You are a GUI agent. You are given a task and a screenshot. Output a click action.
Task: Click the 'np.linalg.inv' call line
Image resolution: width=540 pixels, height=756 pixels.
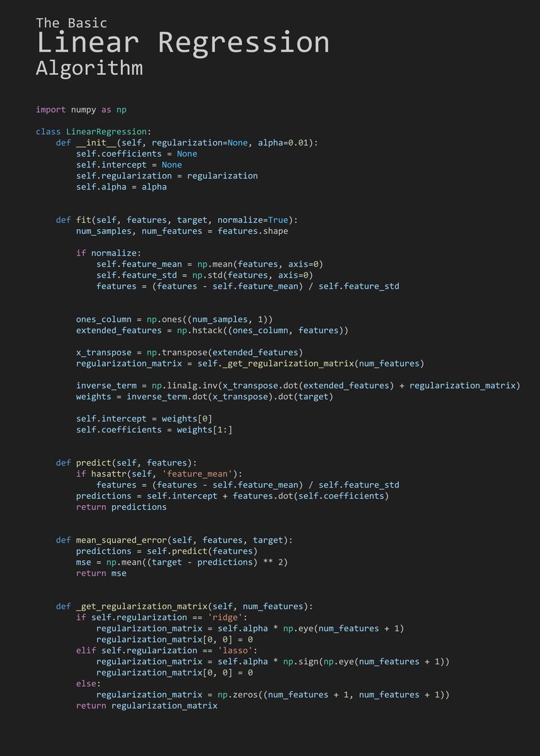[298, 386]
